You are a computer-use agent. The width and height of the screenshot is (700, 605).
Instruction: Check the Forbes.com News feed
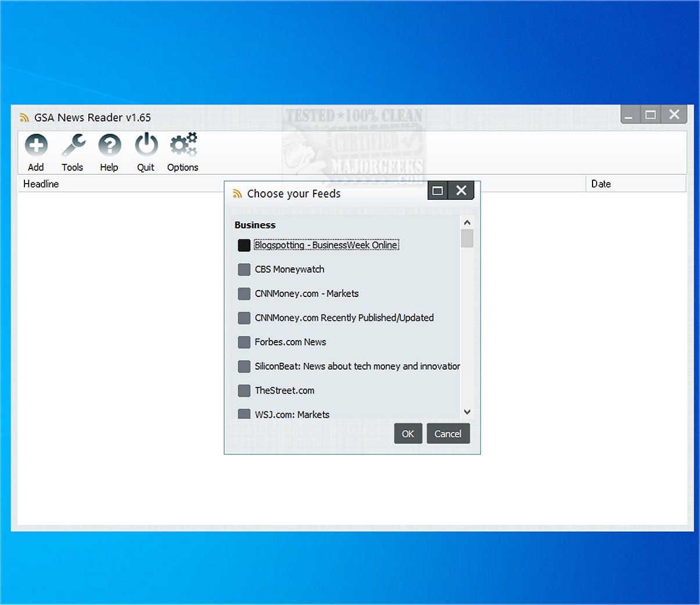[x=244, y=342]
